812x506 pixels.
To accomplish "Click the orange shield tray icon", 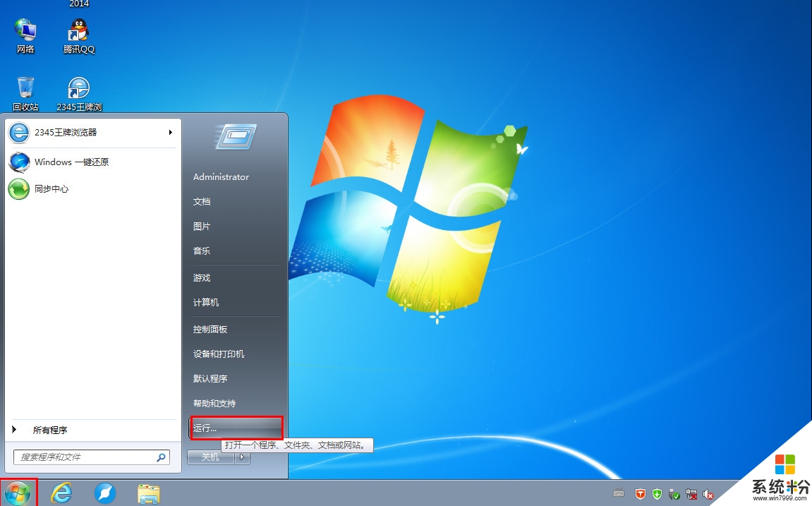I will pos(641,493).
